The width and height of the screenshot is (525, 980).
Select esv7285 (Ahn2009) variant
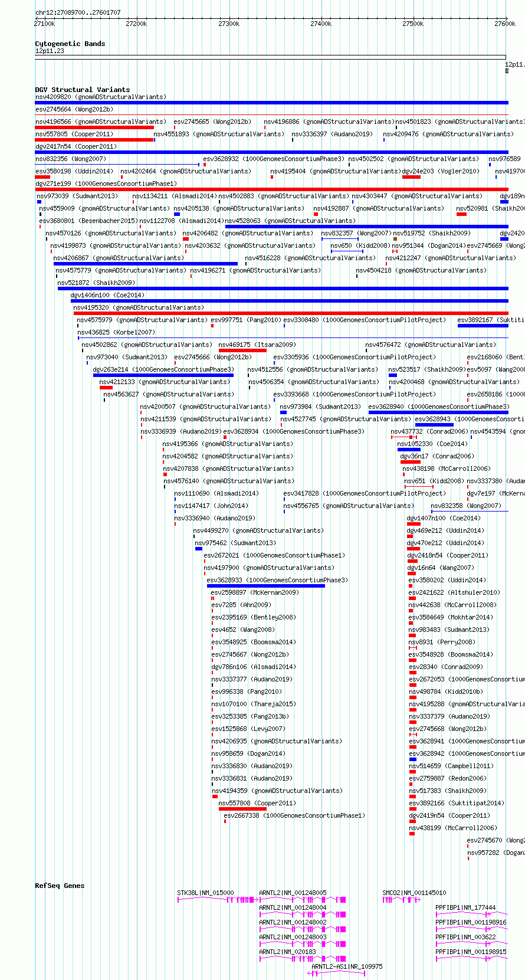click(x=241, y=605)
